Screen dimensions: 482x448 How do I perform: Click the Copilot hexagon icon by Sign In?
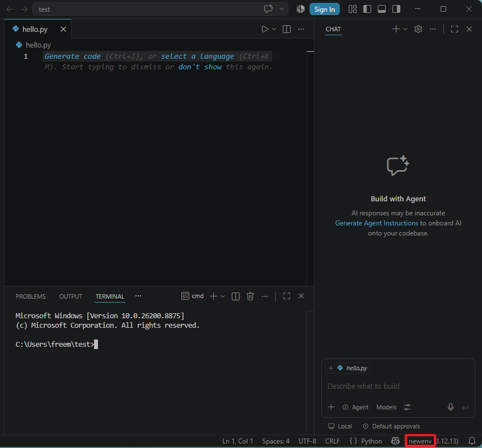(x=300, y=9)
